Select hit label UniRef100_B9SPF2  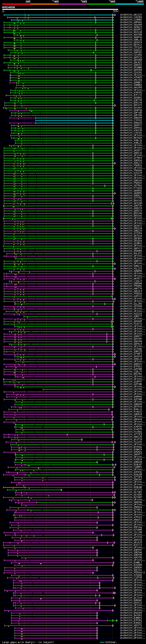pos(131,30)
